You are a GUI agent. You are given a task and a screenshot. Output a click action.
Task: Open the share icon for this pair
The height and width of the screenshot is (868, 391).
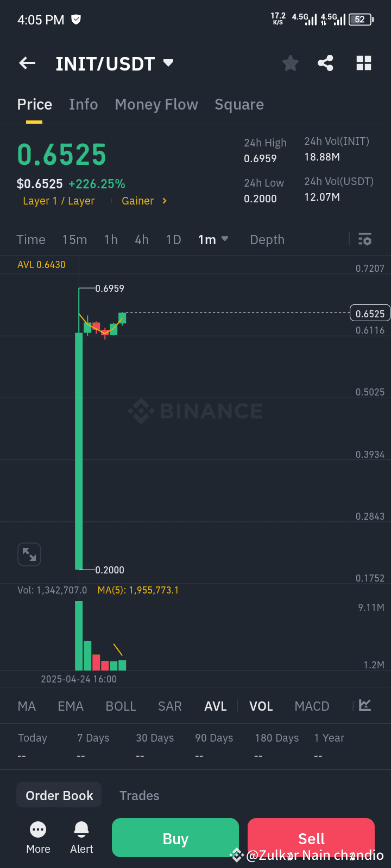[x=325, y=63]
